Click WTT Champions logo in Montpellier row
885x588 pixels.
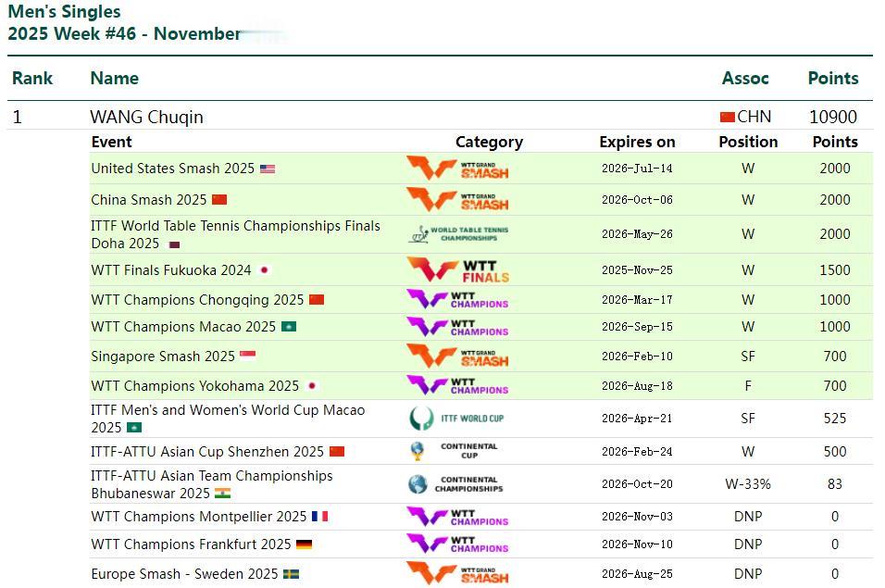pos(457,517)
